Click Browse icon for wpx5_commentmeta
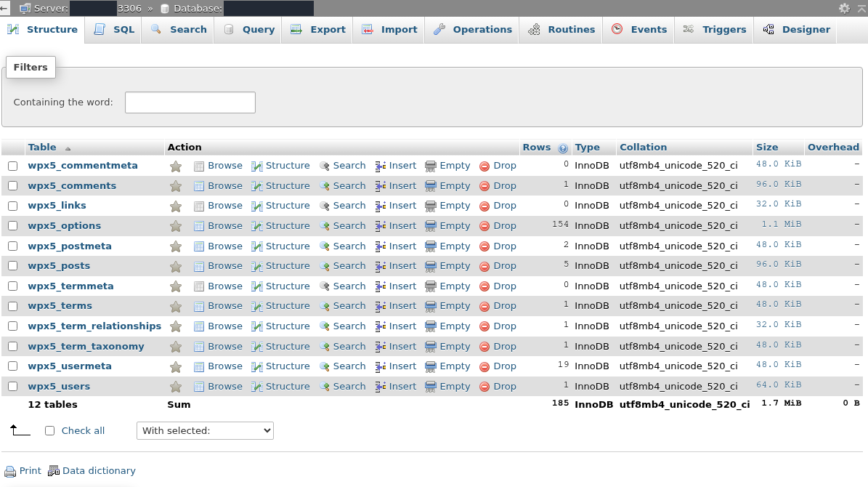 (x=199, y=166)
